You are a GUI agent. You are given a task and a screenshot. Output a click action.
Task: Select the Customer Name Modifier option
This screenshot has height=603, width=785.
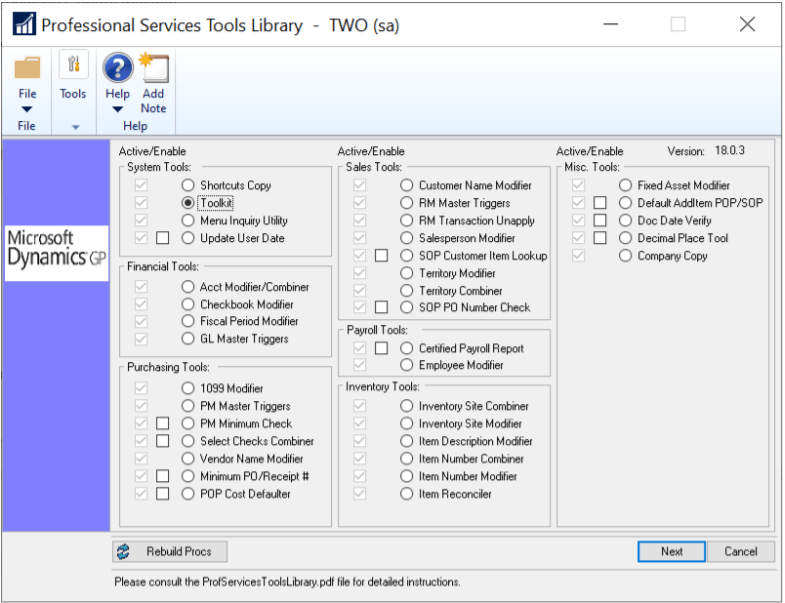point(406,185)
